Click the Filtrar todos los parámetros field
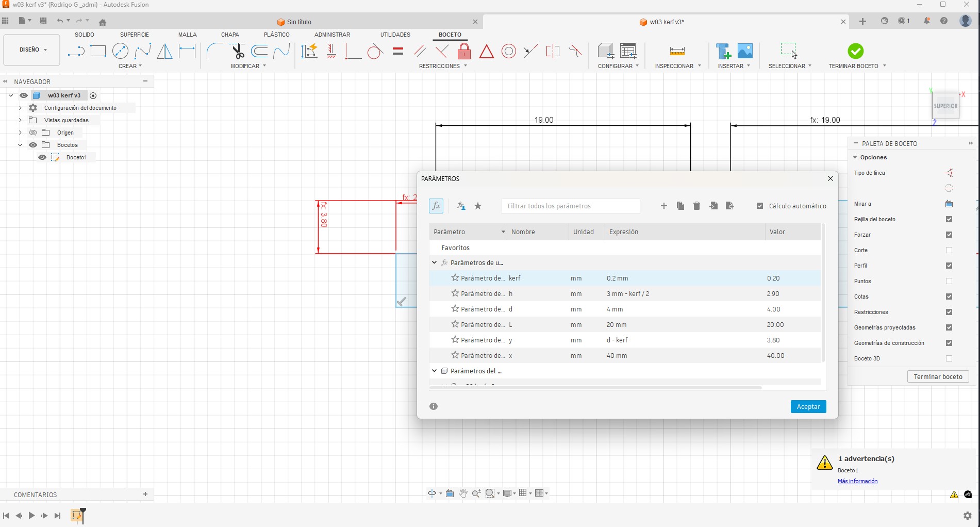The height and width of the screenshot is (527, 980). [571, 206]
